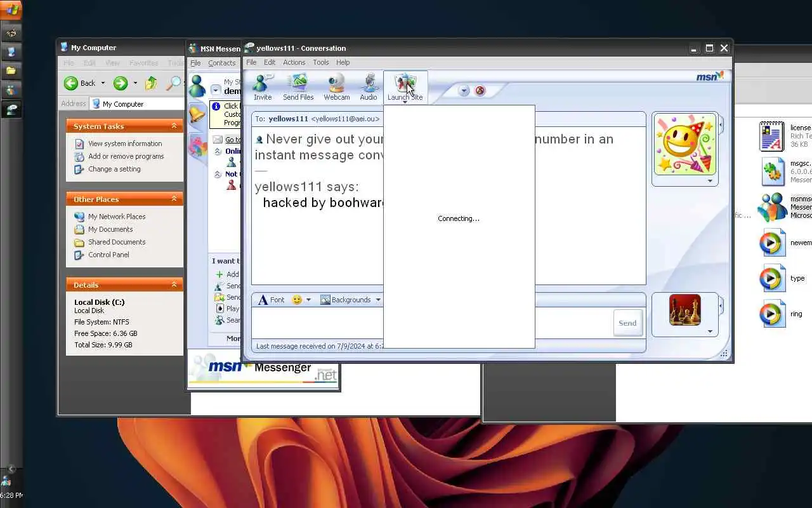Click the My Computer address bar field

(x=136, y=104)
